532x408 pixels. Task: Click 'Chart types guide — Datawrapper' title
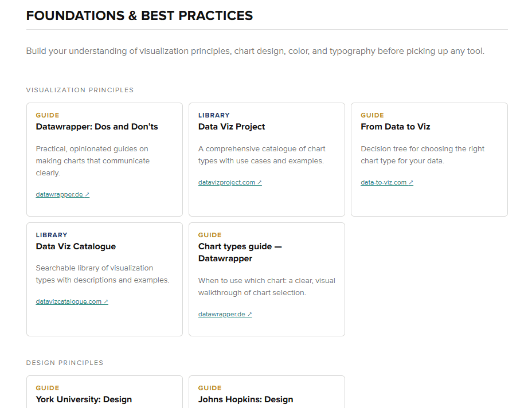[x=240, y=252]
